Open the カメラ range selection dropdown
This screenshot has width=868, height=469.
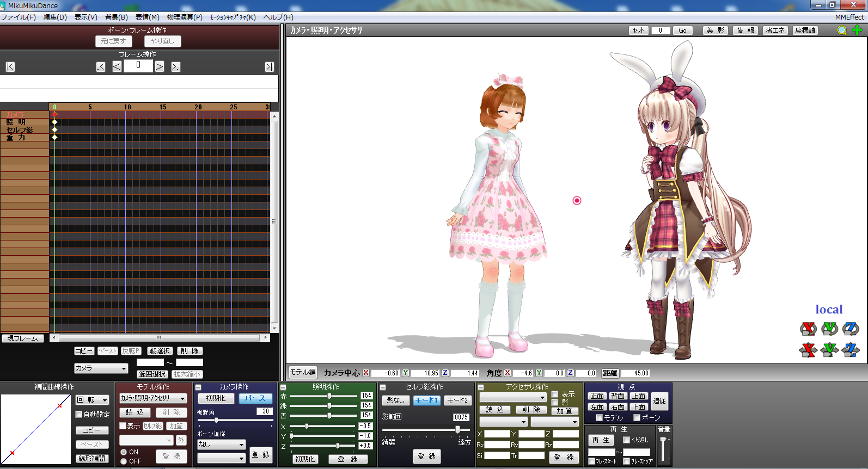(x=101, y=368)
